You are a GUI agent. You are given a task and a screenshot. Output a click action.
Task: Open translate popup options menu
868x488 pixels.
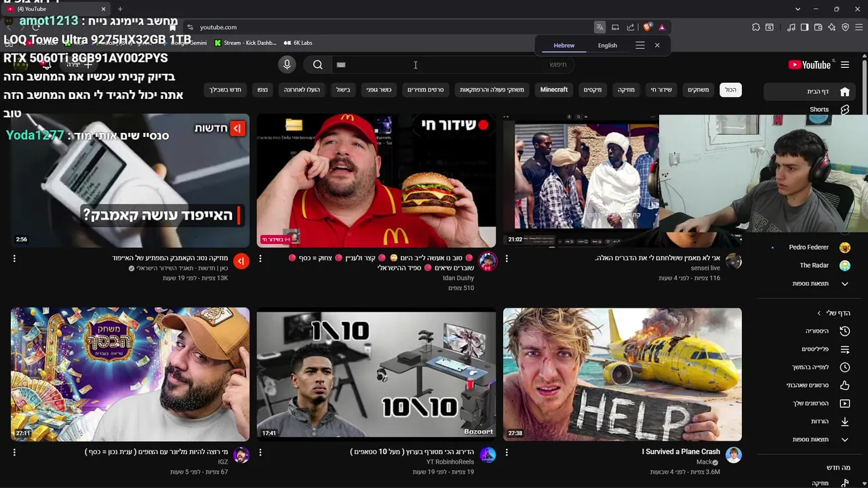tap(639, 45)
